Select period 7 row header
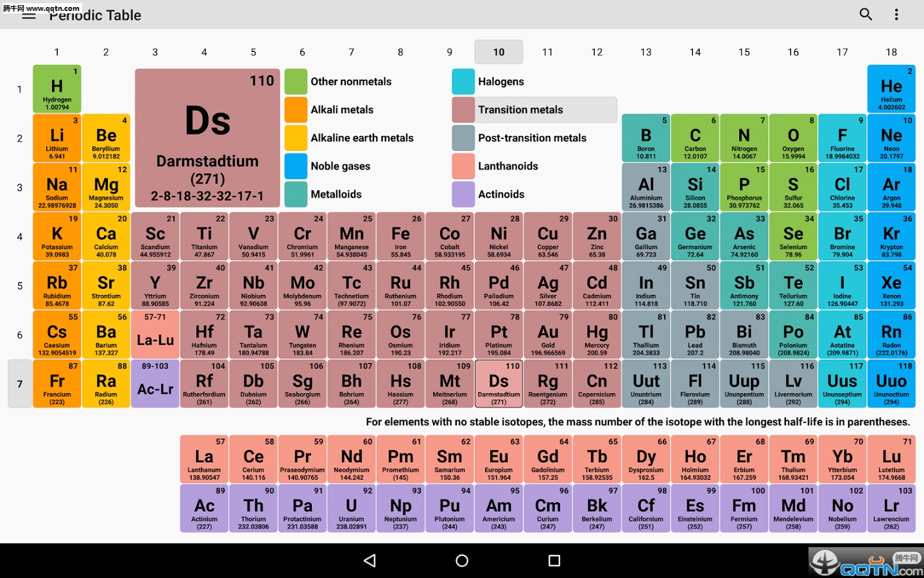This screenshot has width=924, height=578. click(20, 384)
